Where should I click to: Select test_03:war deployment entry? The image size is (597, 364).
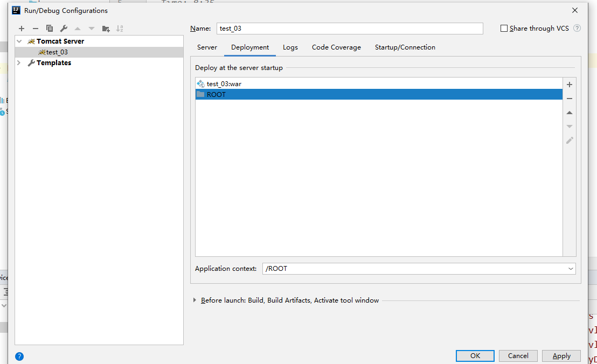click(x=379, y=83)
